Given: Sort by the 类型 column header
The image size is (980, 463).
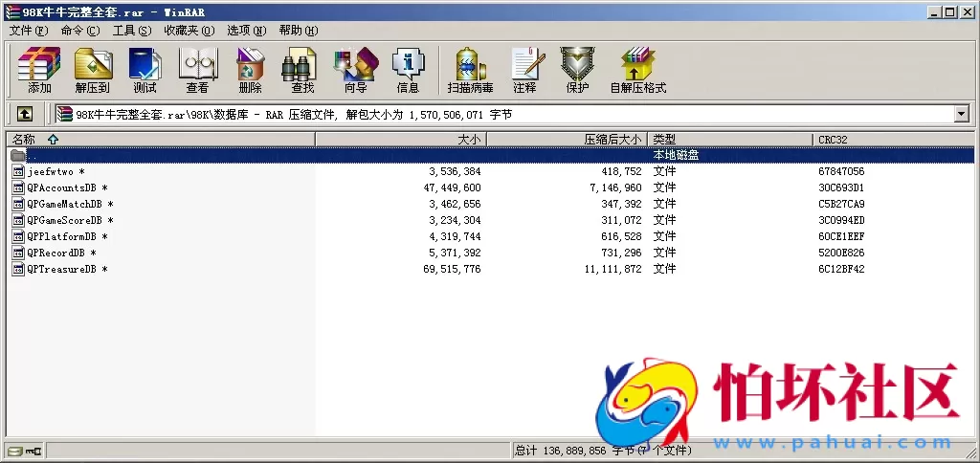Looking at the screenshot, I should click(x=730, y=140).
